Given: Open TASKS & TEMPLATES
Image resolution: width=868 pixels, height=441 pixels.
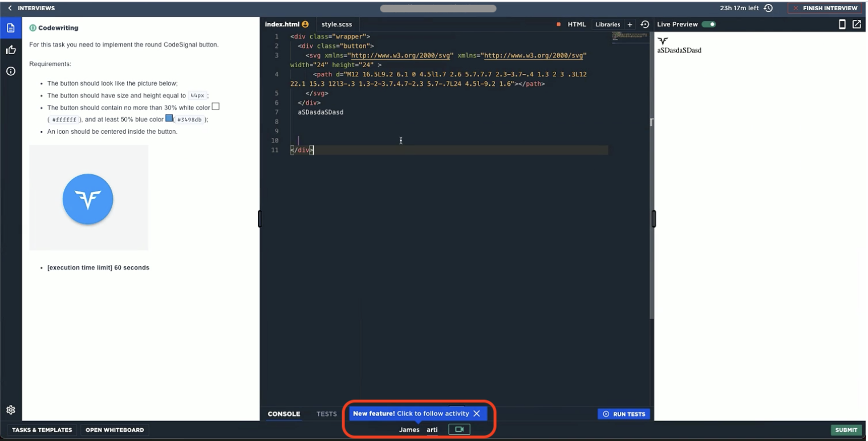Looking at the screenshot, I should (42, 430).
